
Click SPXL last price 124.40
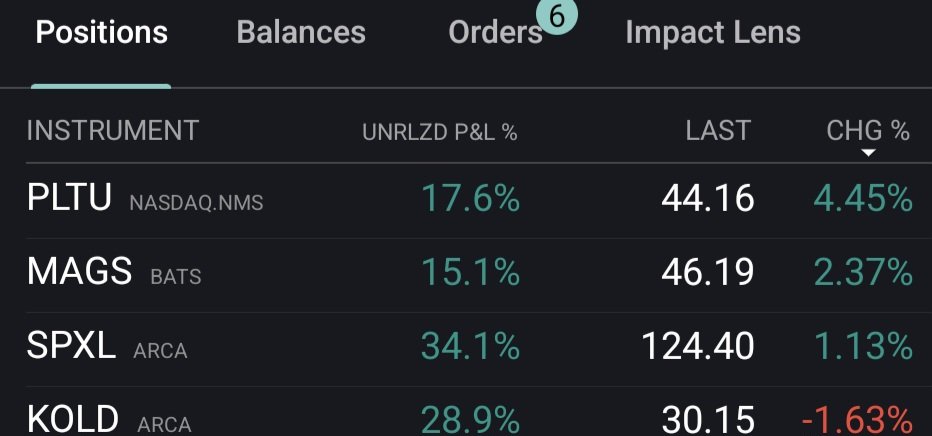click(697, 346)
